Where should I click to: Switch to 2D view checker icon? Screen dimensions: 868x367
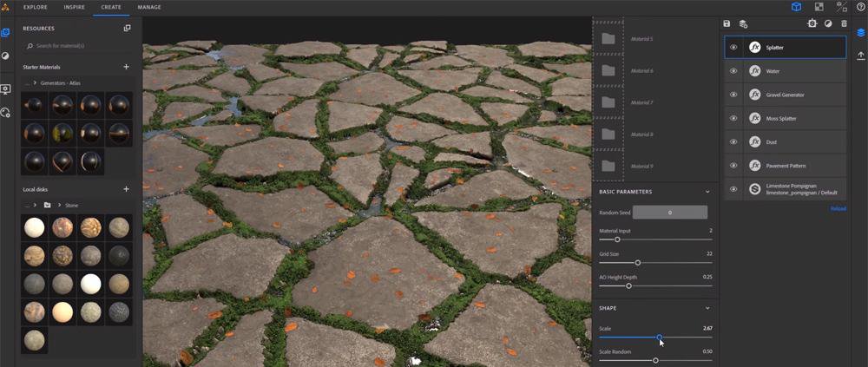(x=819, y=7)
